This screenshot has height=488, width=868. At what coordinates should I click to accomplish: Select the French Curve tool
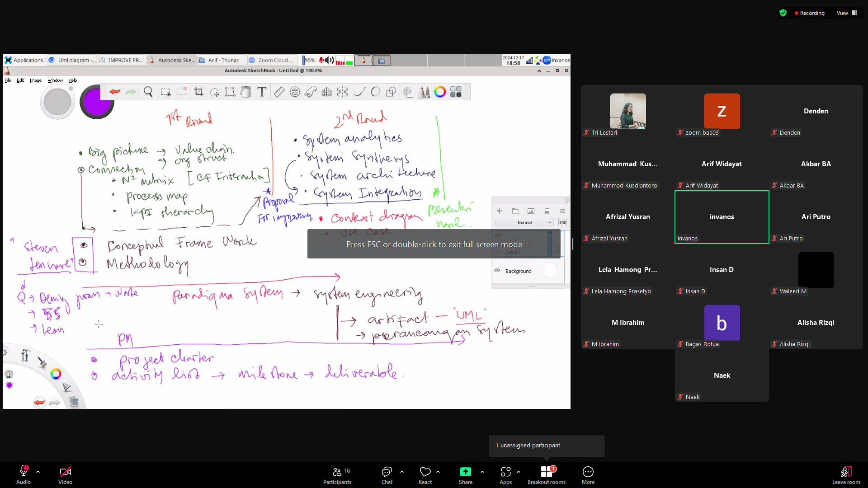click(311, 92)
